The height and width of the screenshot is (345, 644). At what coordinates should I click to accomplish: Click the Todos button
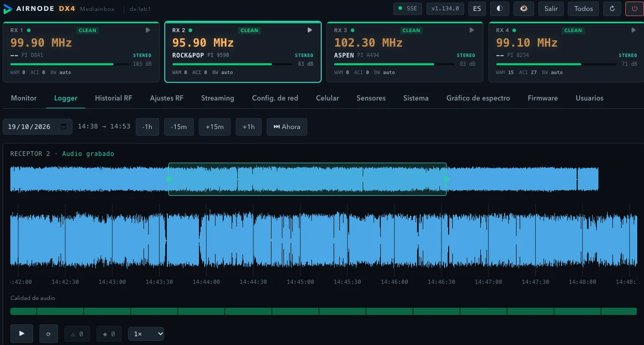coord(583,9)
